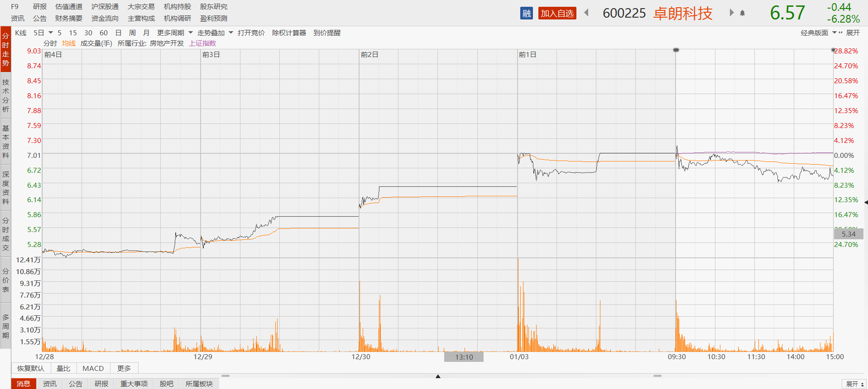Open the 走势叠加 overlay dropdown
Viewport: 868px width, 389px height.
tap(215, 33)
